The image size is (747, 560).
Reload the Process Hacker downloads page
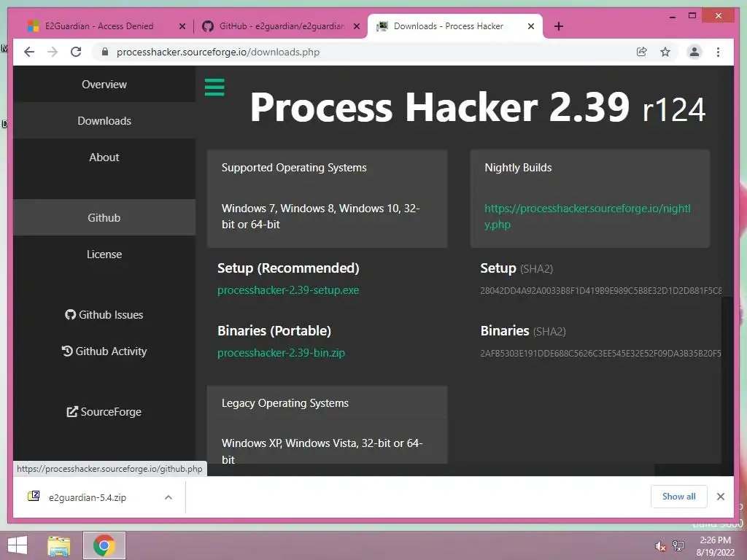pos(76,52)
